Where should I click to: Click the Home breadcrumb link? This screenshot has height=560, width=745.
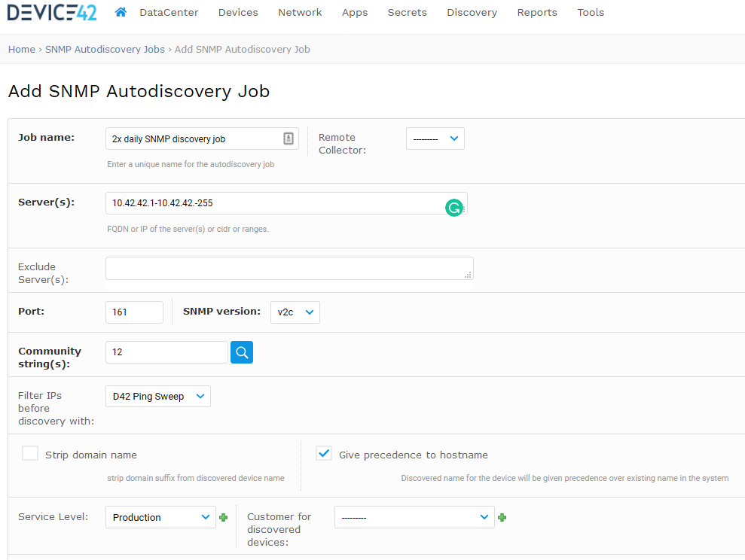tap(21, 50)
